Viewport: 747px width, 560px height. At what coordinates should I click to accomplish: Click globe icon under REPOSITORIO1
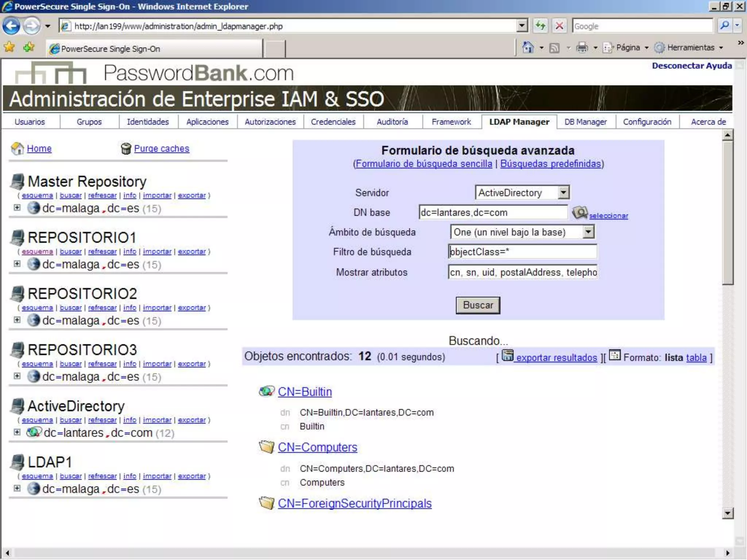pyautogui.click(x=34, y=264)
